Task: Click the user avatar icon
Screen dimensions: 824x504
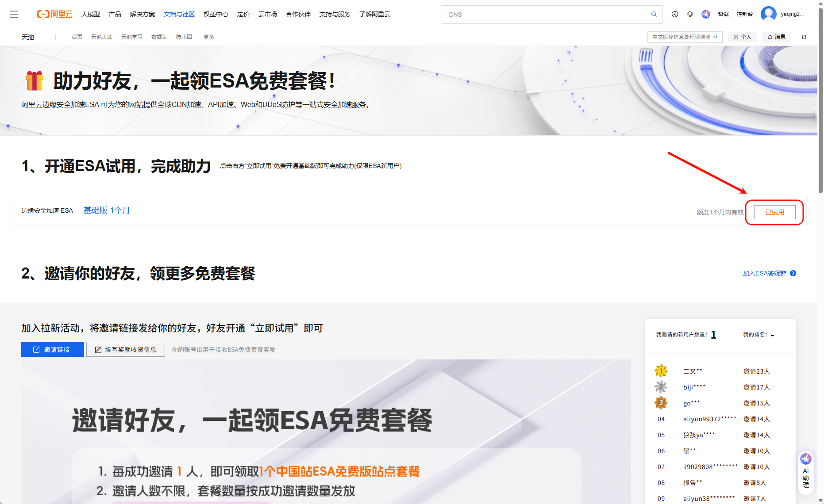Action: tap(769, 14)
